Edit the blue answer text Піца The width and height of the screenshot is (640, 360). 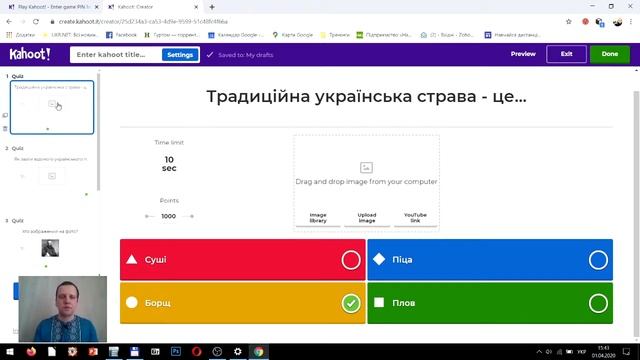[x=402, y=260]
